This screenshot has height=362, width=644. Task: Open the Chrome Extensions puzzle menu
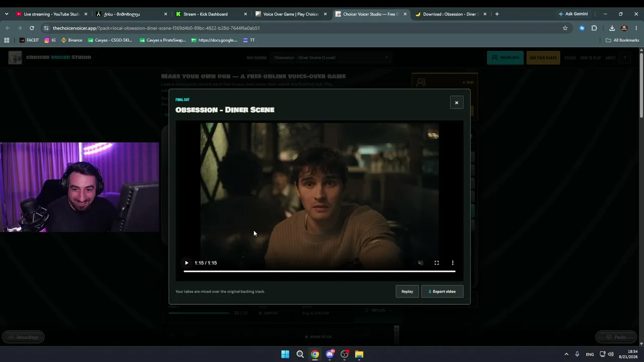point(594,28)
